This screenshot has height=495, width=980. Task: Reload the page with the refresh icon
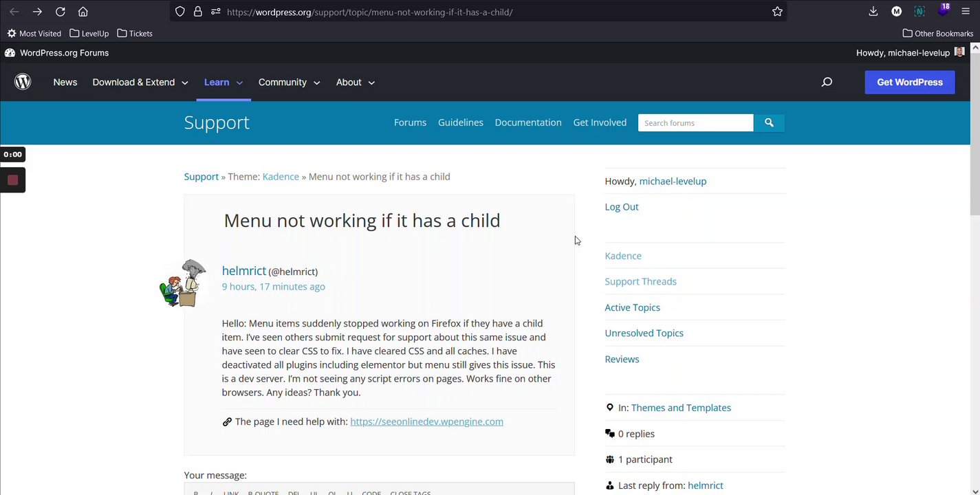tap(60, 12)
